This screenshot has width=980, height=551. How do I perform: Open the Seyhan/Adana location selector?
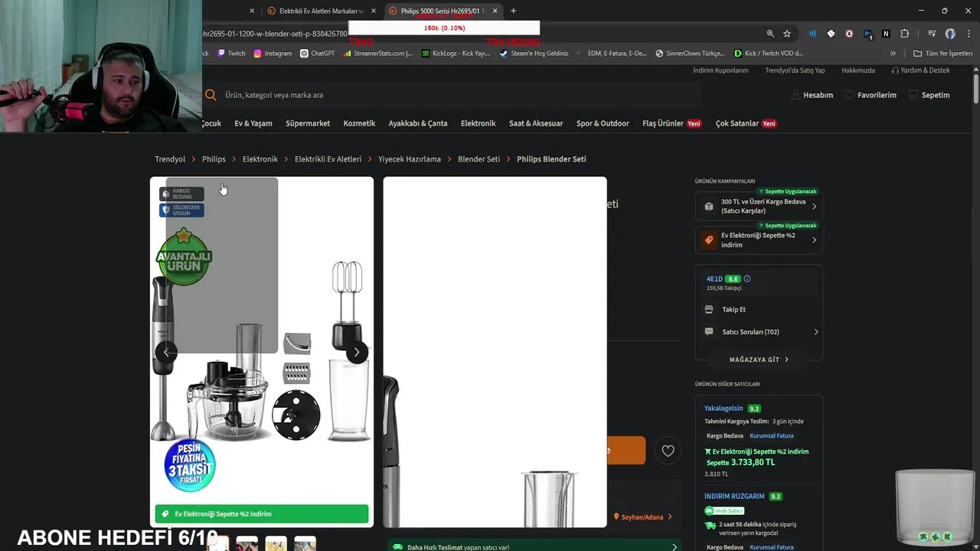[x=642, y=517]
